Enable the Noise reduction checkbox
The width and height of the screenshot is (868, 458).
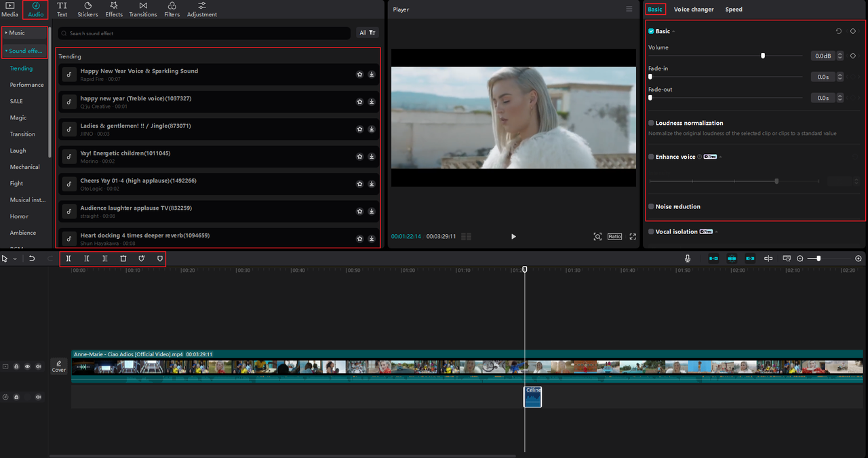pyautogui.click(x=651, y=206)
